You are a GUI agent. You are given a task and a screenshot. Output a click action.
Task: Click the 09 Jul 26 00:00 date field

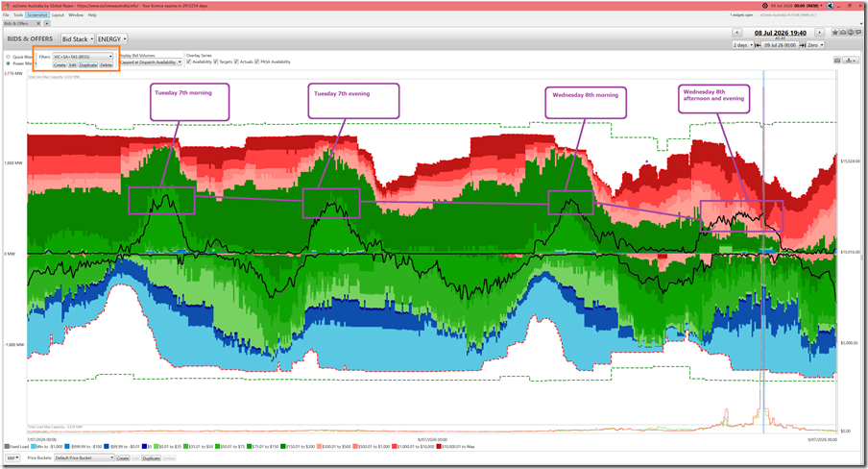[x=780, y=45]
